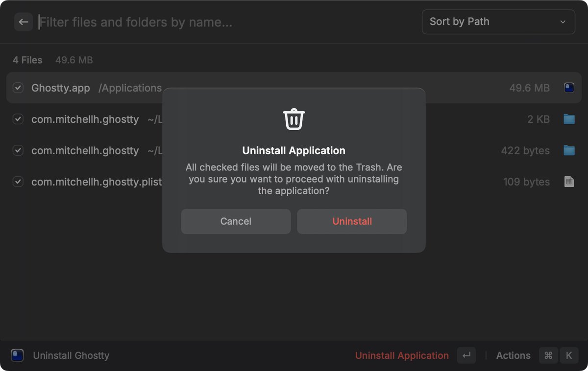Click folder icon in the 422 bytes row
588x371 pixels.
coord(569,150)
